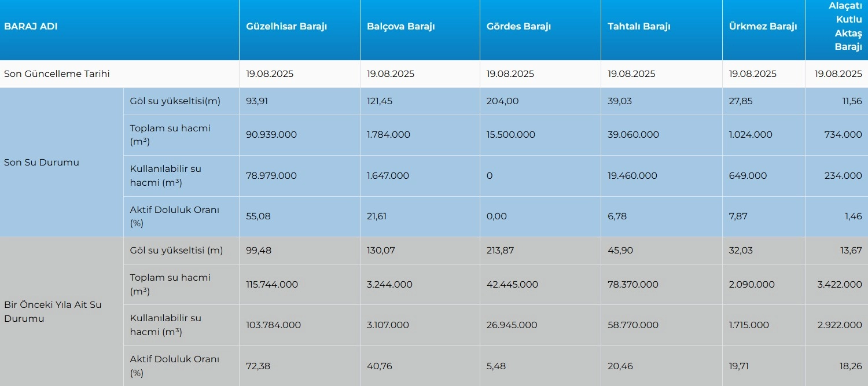This screenshot has width=868, height=386.
Task: Click Gördes previous year usable volume 26.945.000
Action: [512, 325]
